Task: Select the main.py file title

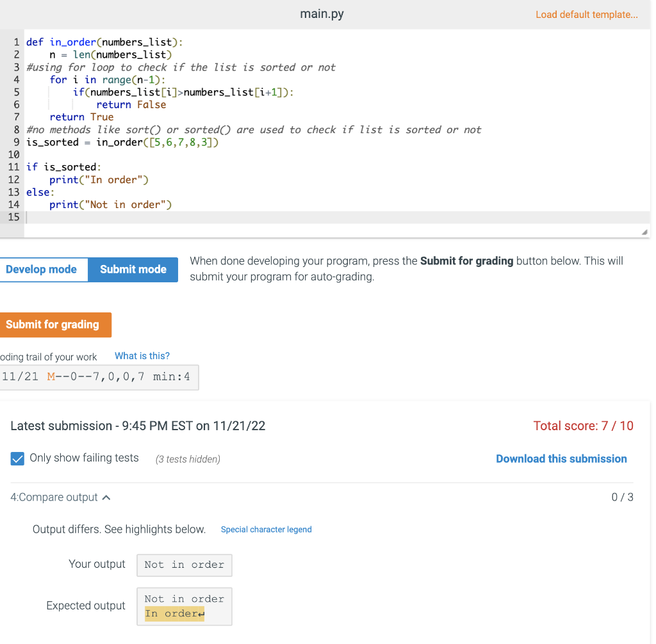Action: pos(322,13)
